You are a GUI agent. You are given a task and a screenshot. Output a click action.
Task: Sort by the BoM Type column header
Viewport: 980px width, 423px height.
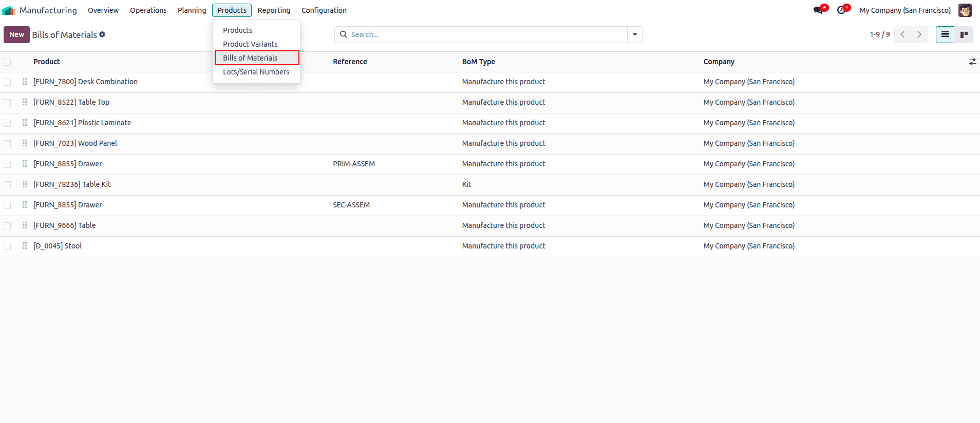pos(479,62)
